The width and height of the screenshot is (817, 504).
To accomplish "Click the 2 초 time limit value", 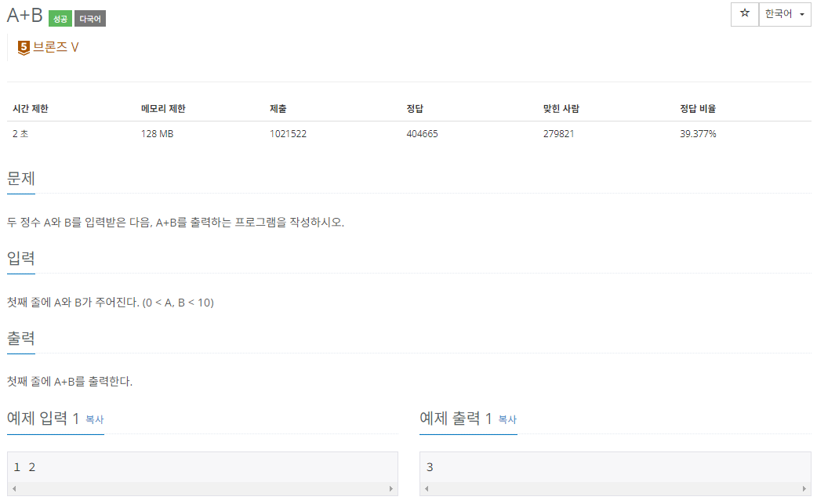I will (20, 134).
